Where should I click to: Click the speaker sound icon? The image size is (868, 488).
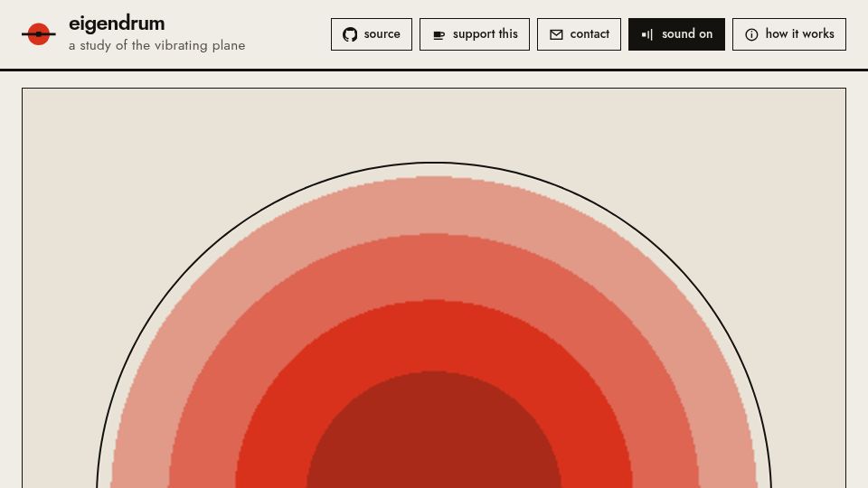[x=647, y=35]
